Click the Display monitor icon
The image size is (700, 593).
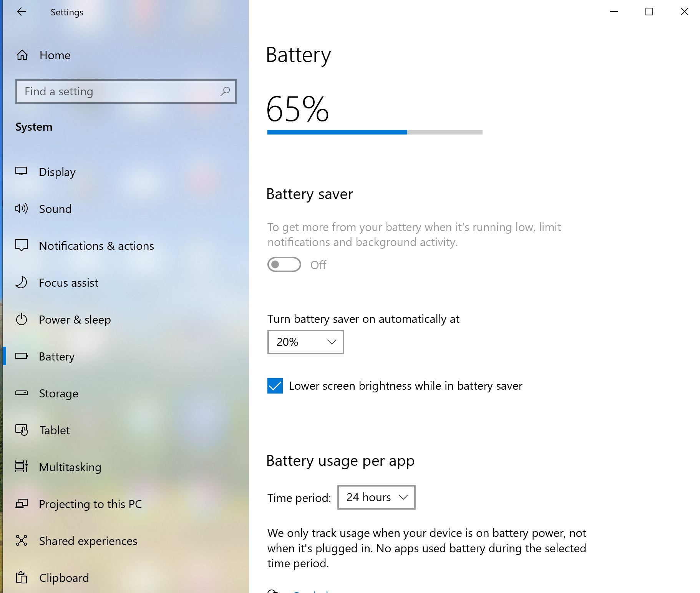[21, 171]
